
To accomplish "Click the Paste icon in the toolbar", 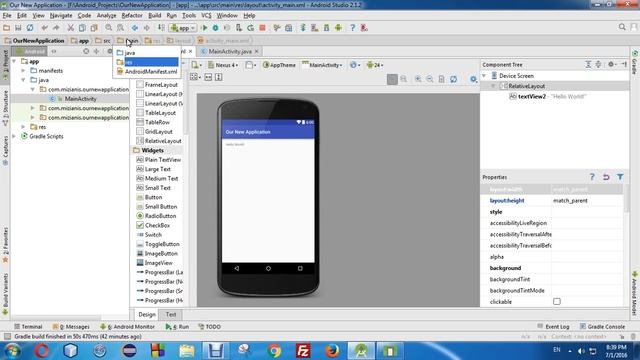I will pyautogui.click(x=94, y=28).
